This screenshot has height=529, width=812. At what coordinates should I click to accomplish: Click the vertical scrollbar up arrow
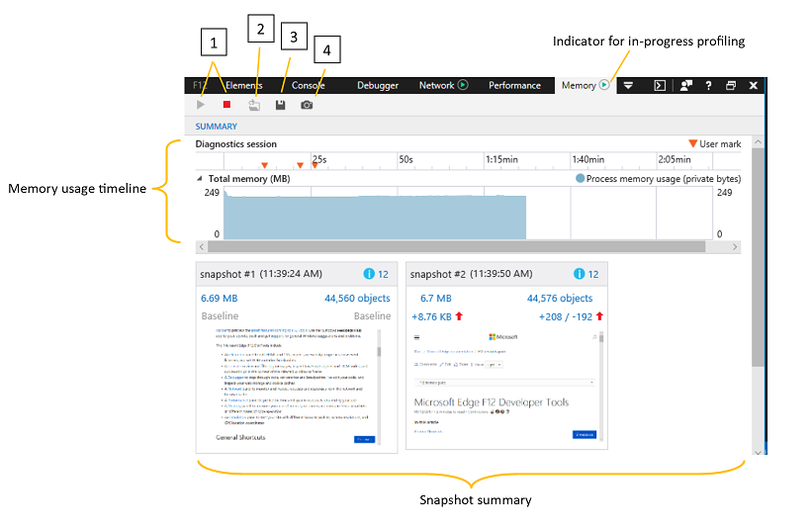coord(758,141)
